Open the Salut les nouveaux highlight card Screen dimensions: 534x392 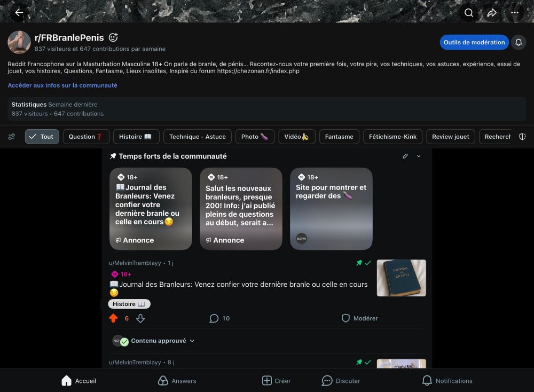pyautogui.click(x=241, y=209)
